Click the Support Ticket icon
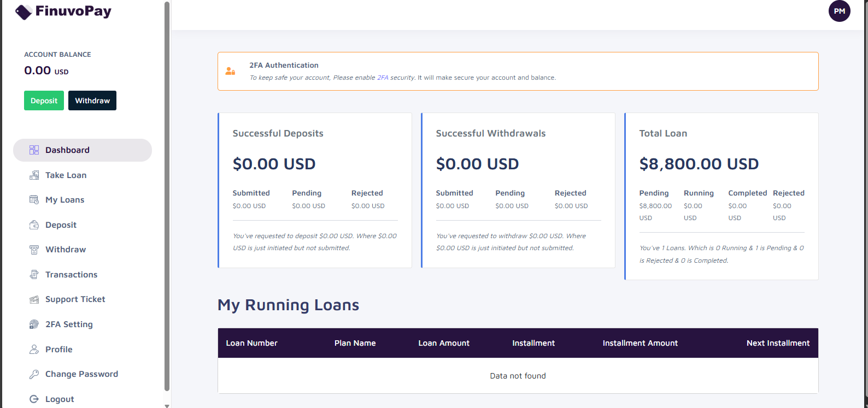 34,299
